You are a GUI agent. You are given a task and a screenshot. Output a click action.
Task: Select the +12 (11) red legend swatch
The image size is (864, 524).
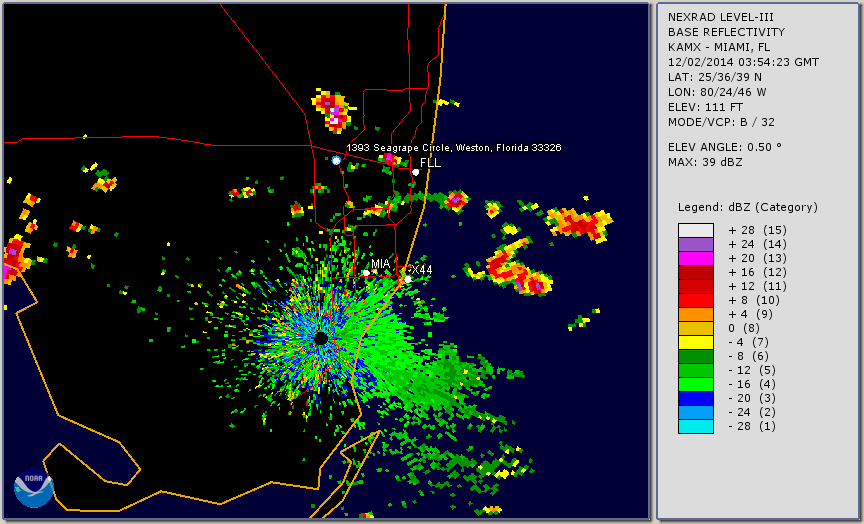pyautogui.click(x=696, y=287)
